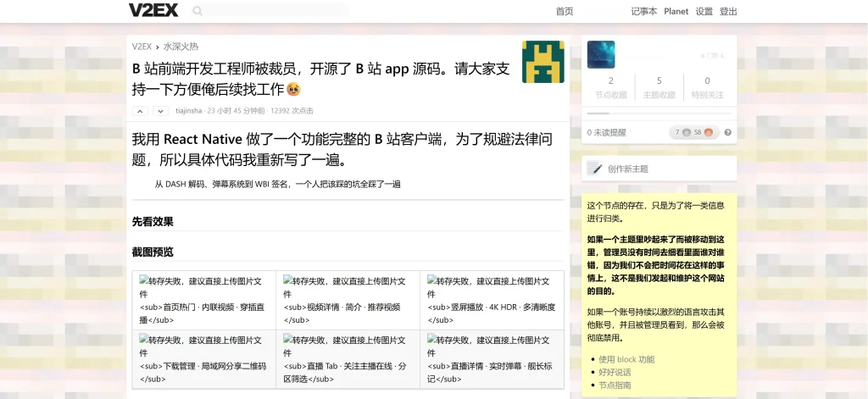The width and height of the screenshot is (868, 399).
Task: Open the 水深火热 node breadcrumb link
Action: pyautogui.click(x=181, y=47)
